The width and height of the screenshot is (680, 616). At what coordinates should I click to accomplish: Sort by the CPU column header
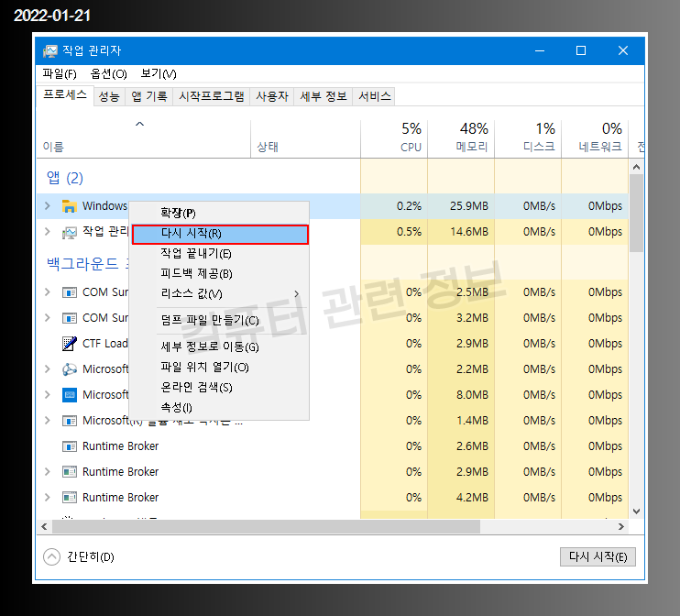coord(394,138)
